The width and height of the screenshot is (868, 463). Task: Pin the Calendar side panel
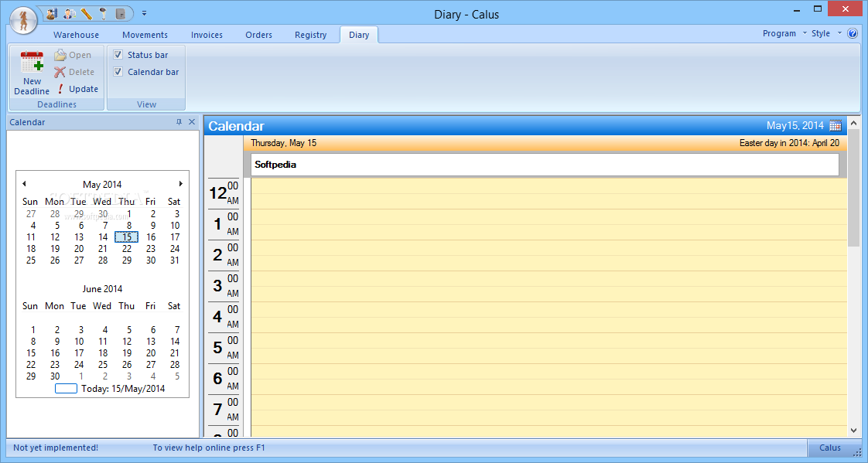pos(179,121)
